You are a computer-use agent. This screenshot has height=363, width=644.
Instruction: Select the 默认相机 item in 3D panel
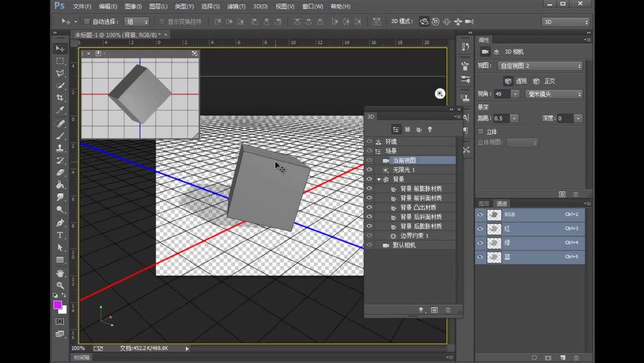pyautogui.click(x=404, y=245)
